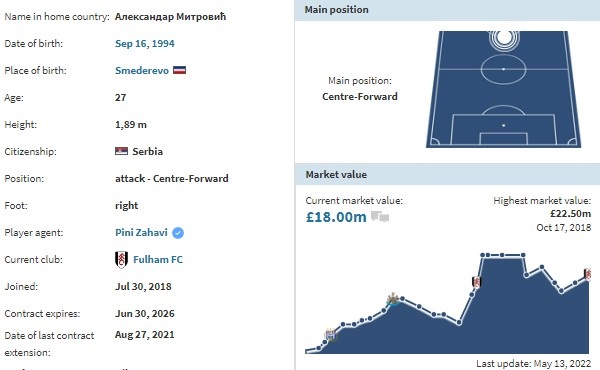
Task: Click the lowest dip data point before the Fulham rise
Action: 459,323
